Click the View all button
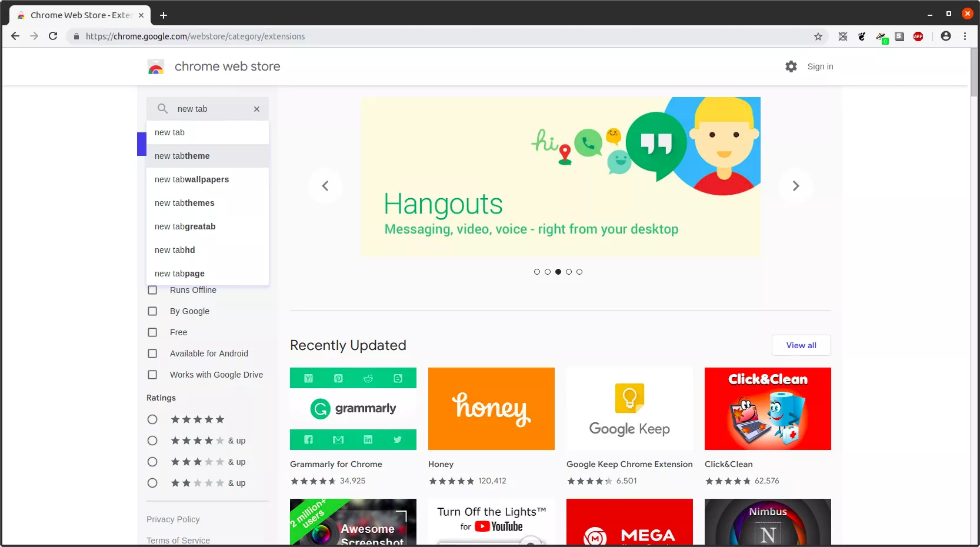 (x=801, y=345)
